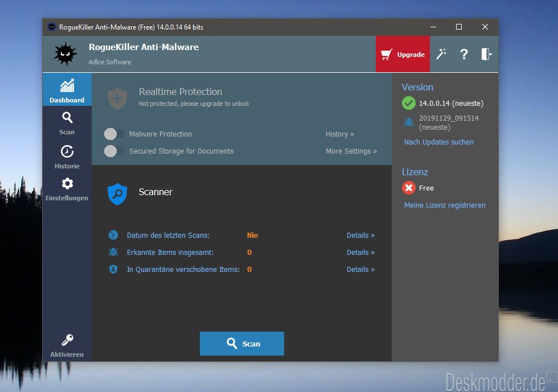
Task: Click the blue Scanner shield icon
Action: [x=117, y=194]
